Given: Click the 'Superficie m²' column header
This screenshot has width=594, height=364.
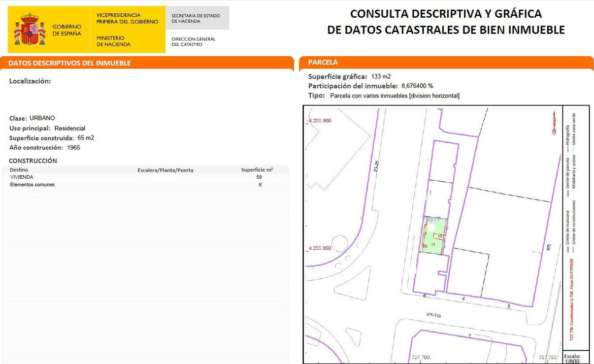Looking at the screenshot, I should (257, 170).
